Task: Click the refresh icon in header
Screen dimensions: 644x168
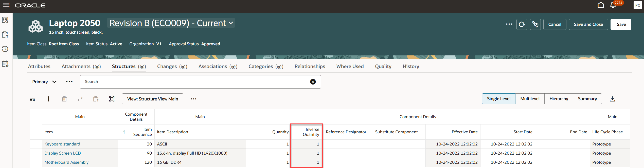Action: pyautogui.click(x=522, y=24)
